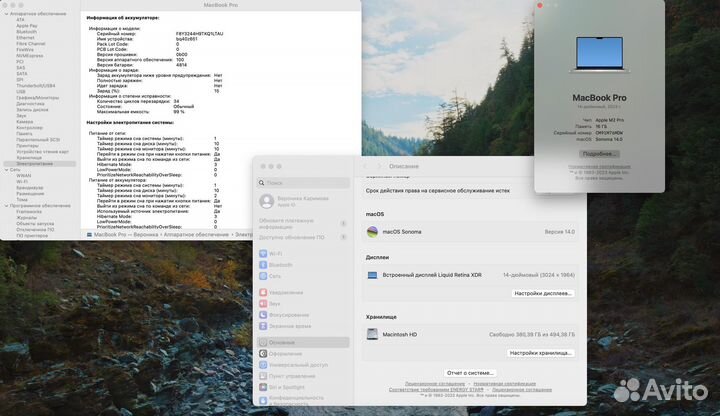Click the macOS Sonoma icon
Viewport: 720px width, 416px height.
[372, 232]
